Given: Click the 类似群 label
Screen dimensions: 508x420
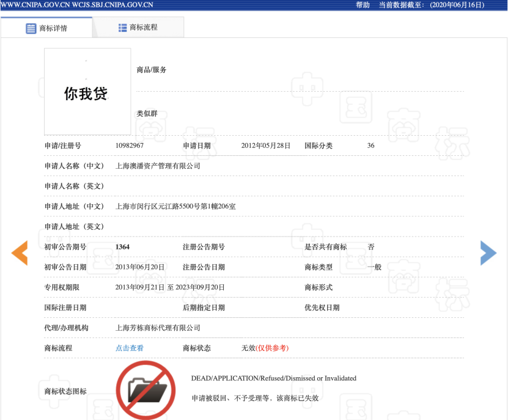Looking at the screenshot, I should pos(147,114).
